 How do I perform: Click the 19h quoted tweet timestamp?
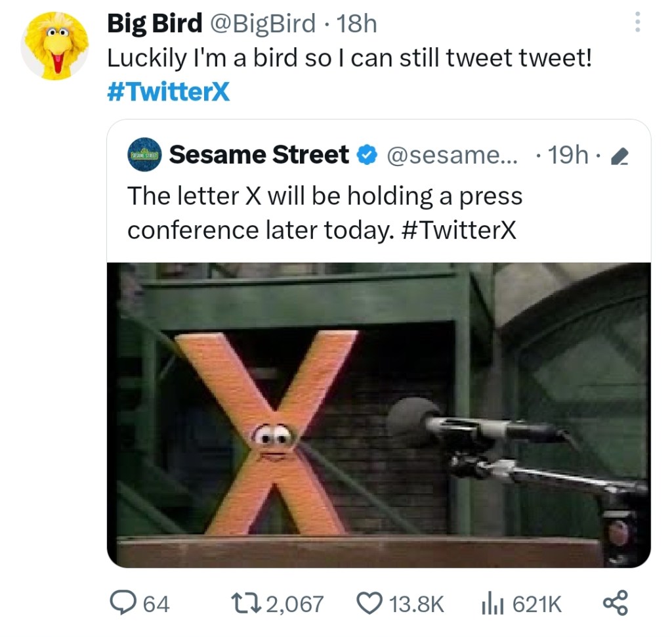tap(568, 156)
